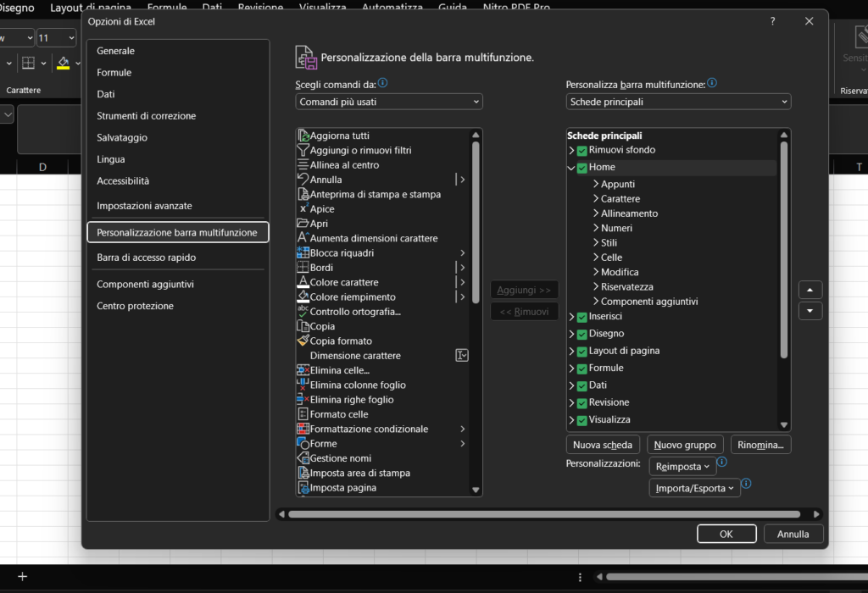Screen dimensions: 868x593
Task: Click the Imposta area di stampa icon
Action: [303, 473]
